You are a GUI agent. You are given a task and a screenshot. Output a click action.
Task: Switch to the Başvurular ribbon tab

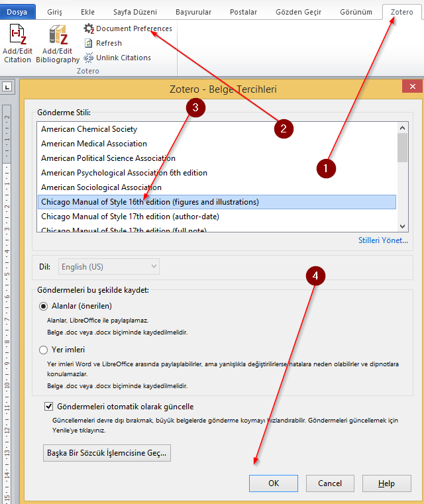click(193, 12)
